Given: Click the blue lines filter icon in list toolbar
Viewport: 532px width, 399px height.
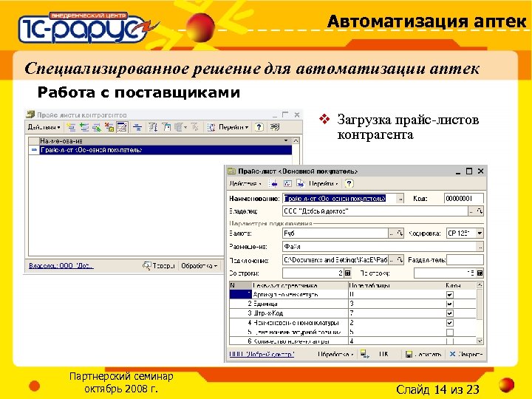Looking at the screenshot, I should (x=137, y=127).
